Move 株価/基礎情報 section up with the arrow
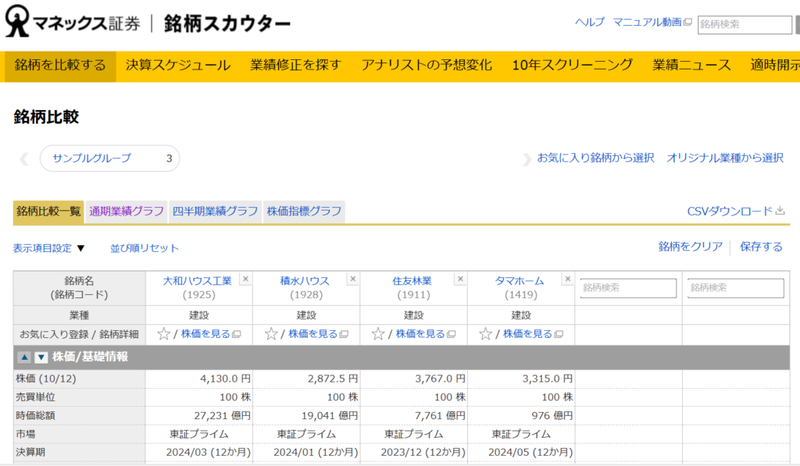Screen dimensions: 800x466 24,357
